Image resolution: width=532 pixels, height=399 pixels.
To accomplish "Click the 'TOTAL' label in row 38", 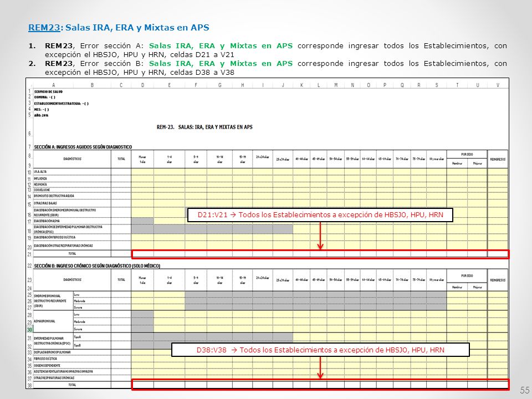I will click(72, 385).
